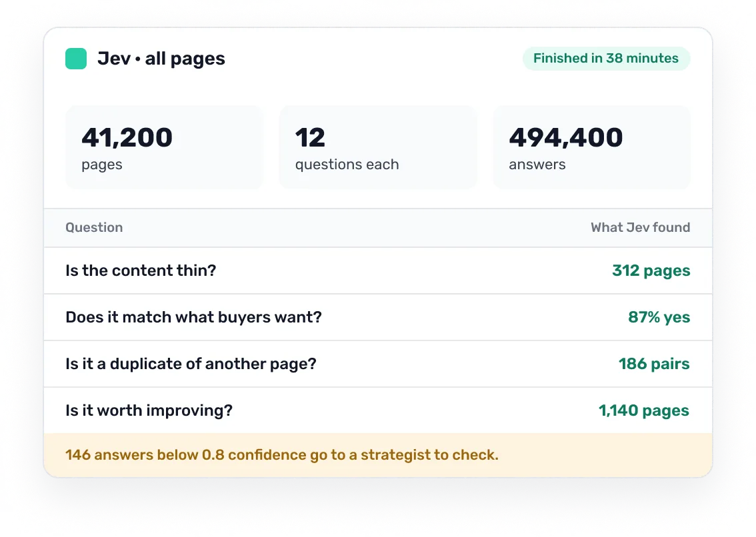The width and height of the screenshot is (756, 537).
Task: Click the 'answers' label under 494,400
Action: 537,165
